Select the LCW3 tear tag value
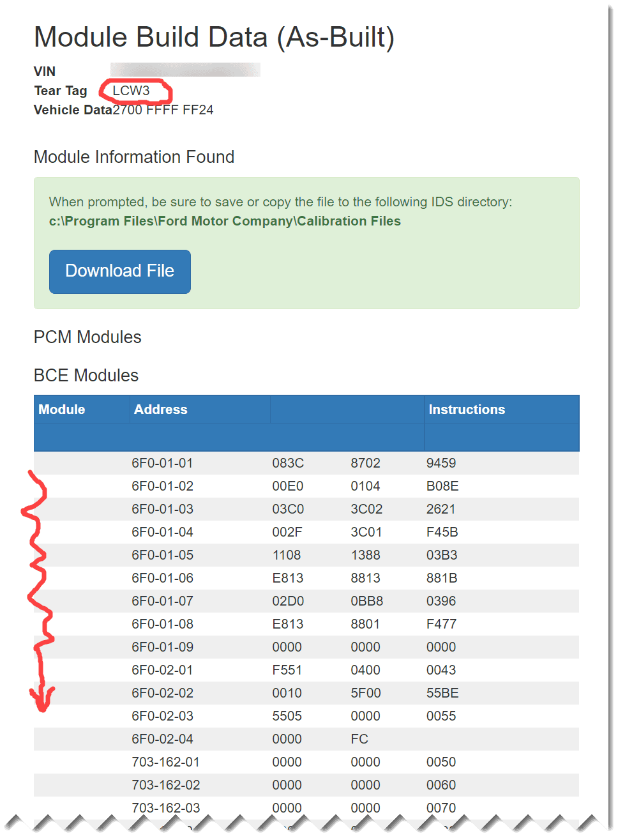This screenshot has height=840, width=618. [x=131, y=91]
